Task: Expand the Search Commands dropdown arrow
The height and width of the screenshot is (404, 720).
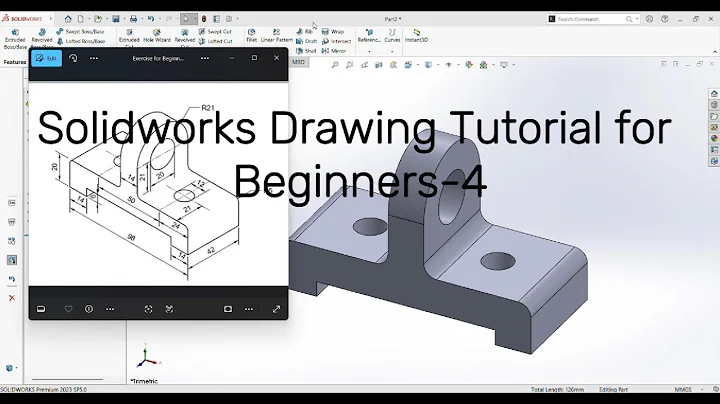Action: (x=637, y=19)
